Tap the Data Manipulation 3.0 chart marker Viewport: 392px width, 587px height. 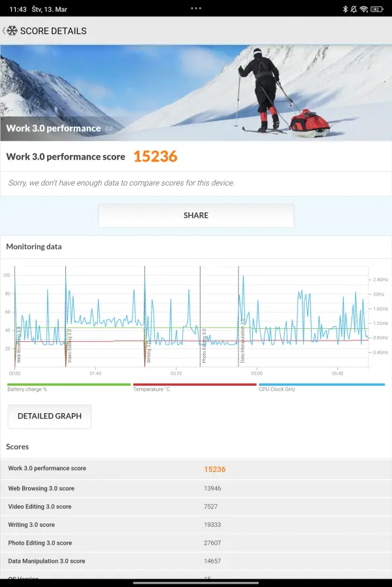coord(242,341)
